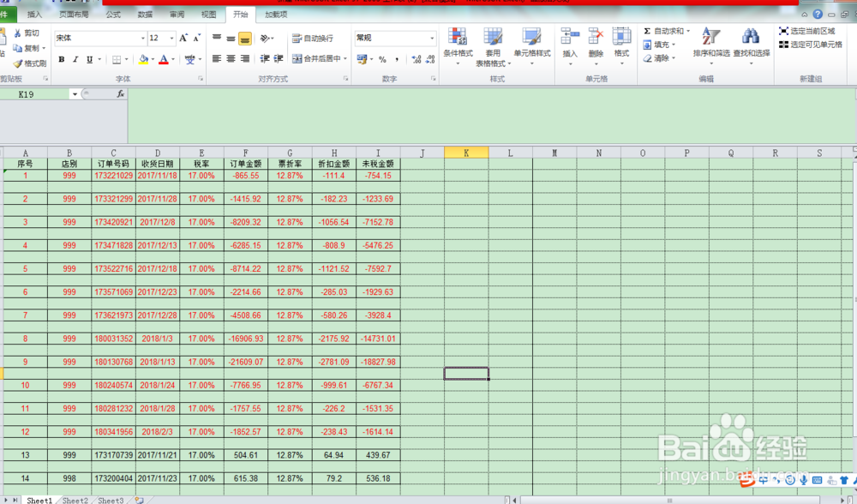Expand the AutoSum (自动求和) dropdown arrow
Viewport: 857px width, 504px height.
pos(688,31)
